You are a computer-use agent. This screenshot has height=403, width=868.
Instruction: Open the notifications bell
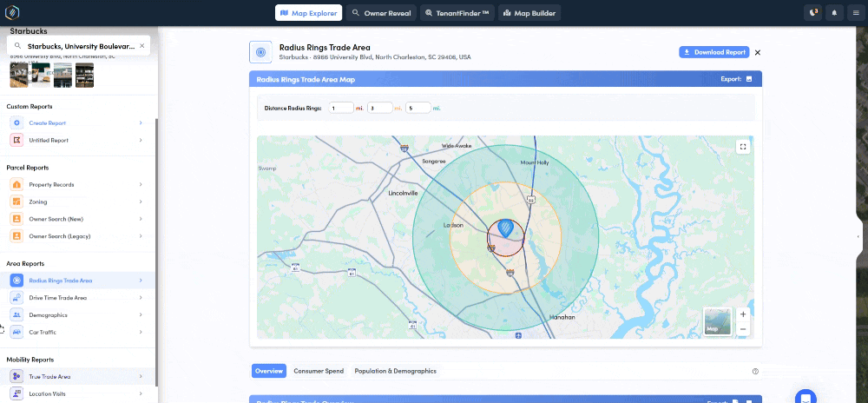834,13
